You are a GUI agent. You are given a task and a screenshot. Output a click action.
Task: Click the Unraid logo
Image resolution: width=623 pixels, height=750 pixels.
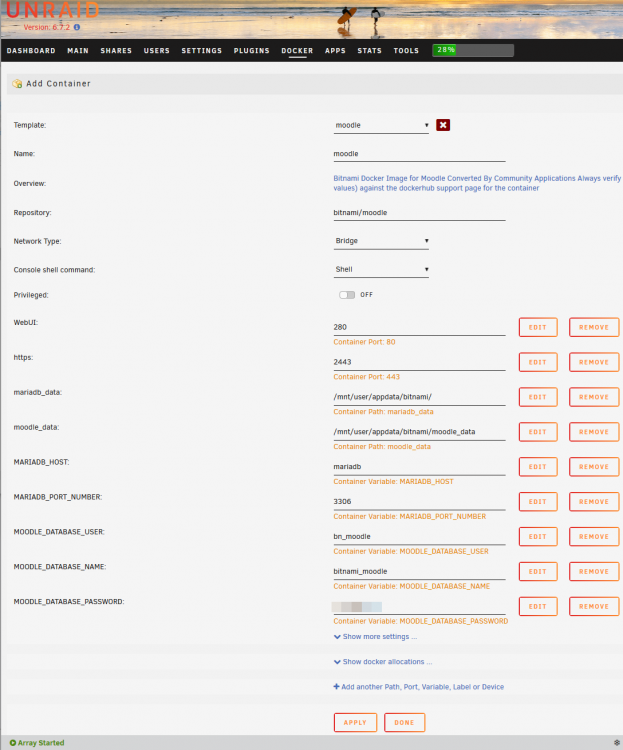click(53, 10)
